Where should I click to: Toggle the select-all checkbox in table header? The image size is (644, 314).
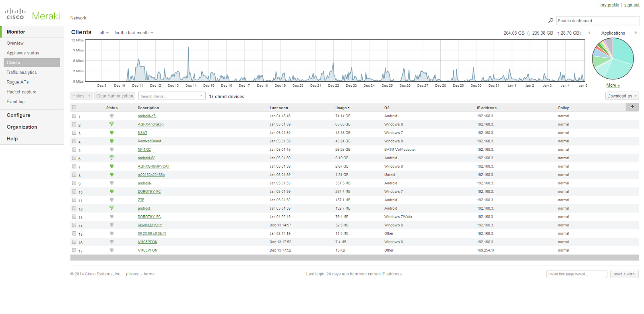pos(74,107)
